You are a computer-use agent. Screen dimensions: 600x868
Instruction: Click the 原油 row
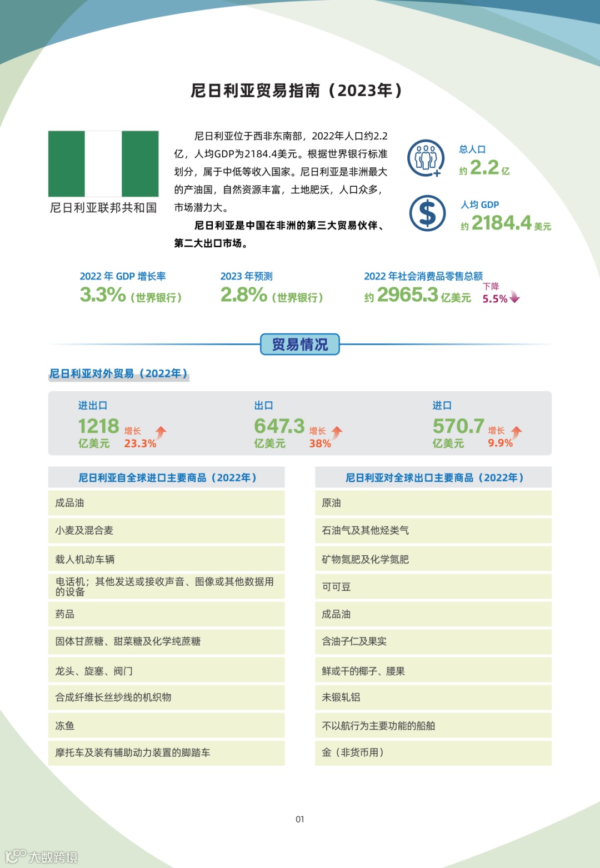click(x=433, y=503)
